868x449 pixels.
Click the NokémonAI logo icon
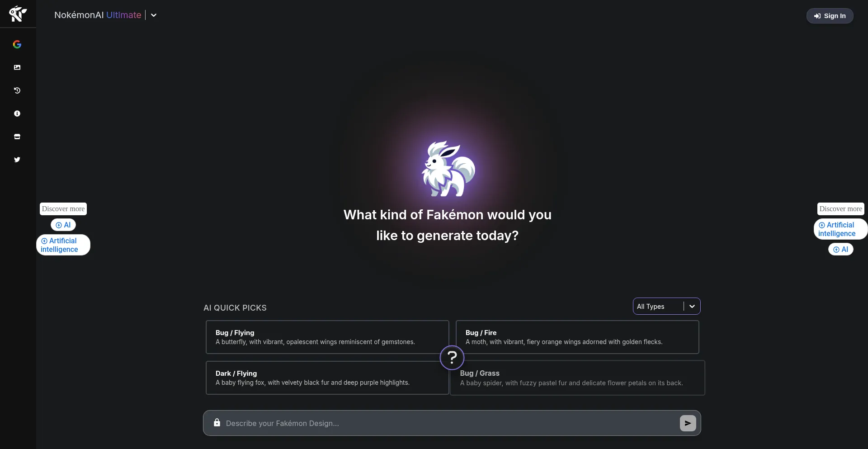18,14
